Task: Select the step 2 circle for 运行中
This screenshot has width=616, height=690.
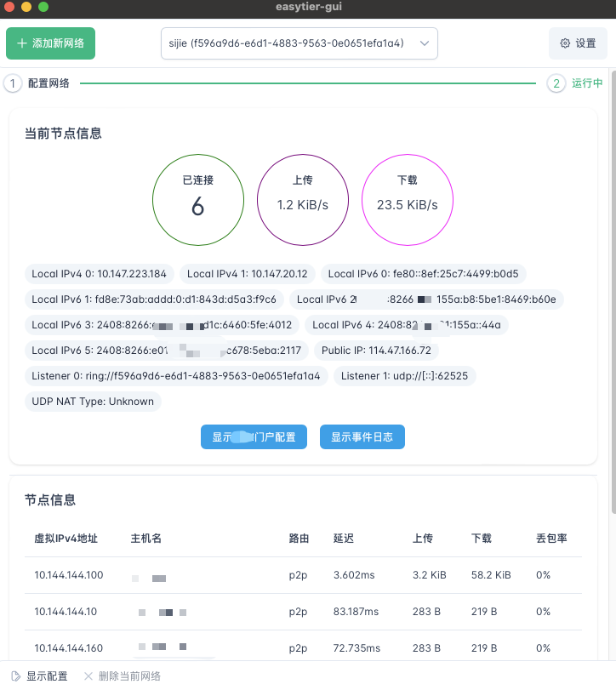Action: click(x=556, y=83)
